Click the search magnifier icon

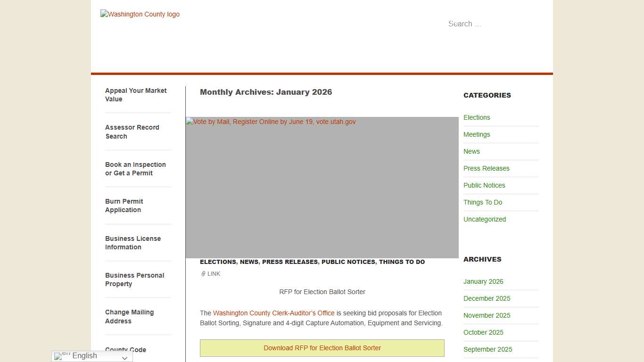point(453,24)
